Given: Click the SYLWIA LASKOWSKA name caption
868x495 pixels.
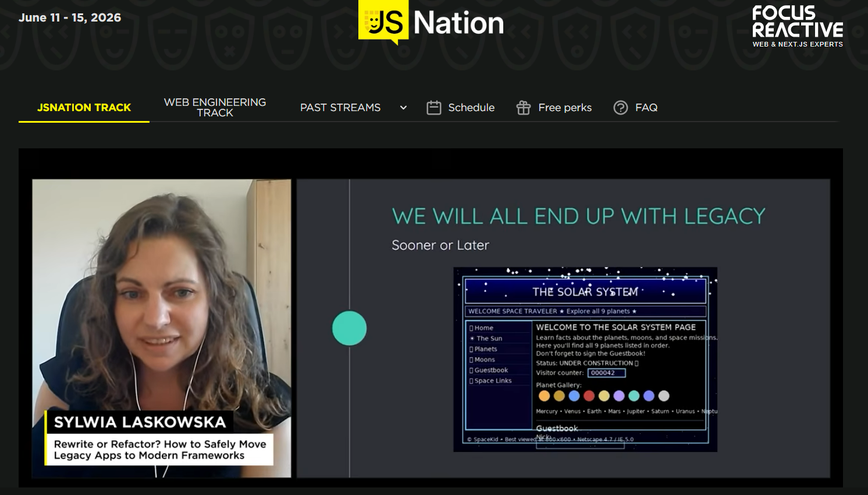Looking at the screenshot, I should click(x=140, y=422).
